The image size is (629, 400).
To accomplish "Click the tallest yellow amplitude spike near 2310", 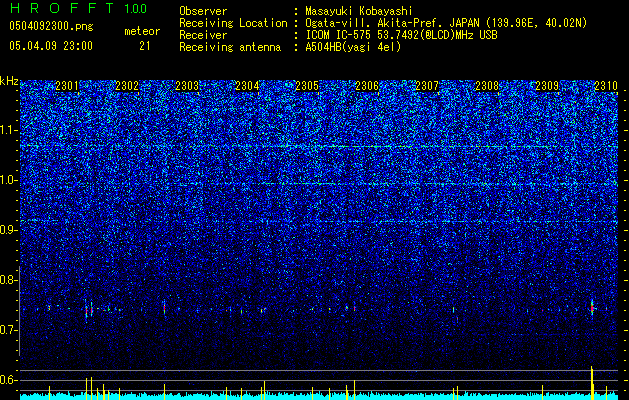I will click(592, 383).
